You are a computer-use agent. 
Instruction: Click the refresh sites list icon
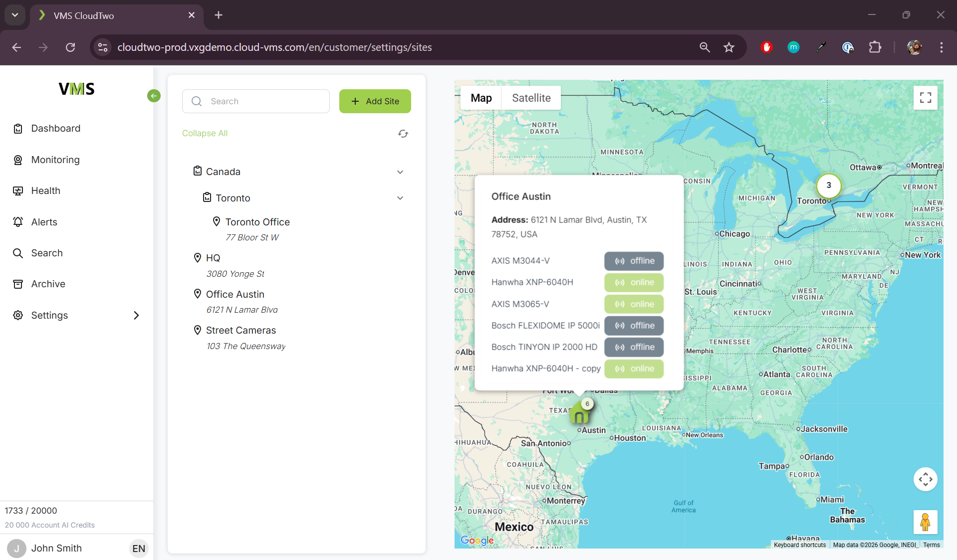pos(403,134)
